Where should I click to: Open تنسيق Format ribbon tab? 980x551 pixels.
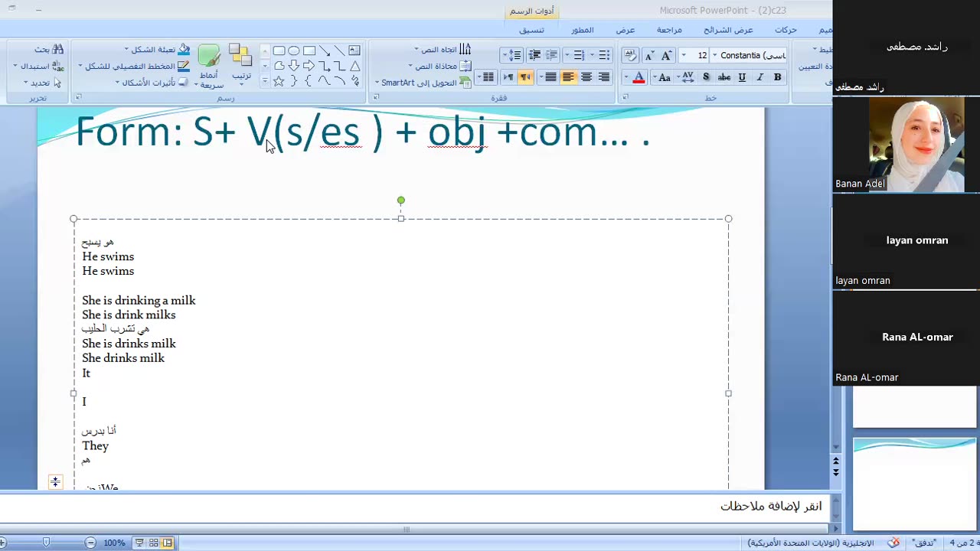coord(531,30)
